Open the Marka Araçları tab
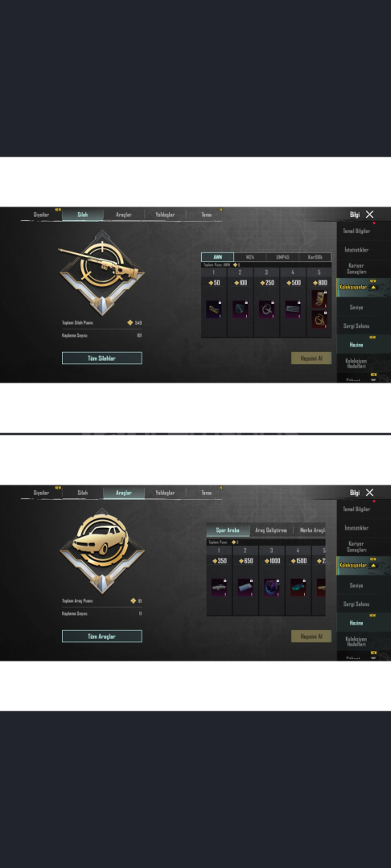This screenshot has height=868, width=391. pyautogui.click(x=312, y=530)
